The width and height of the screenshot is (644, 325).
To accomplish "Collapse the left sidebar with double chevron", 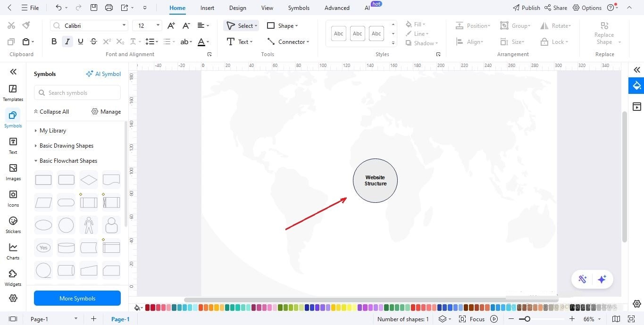I will pos(13,72).
